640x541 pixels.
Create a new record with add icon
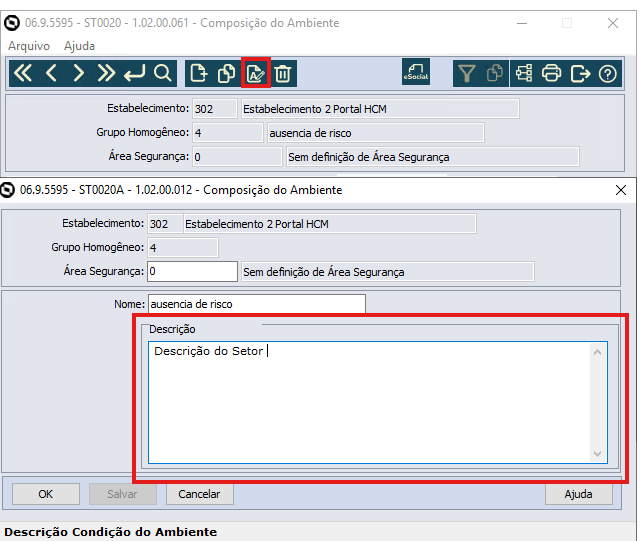point(199,73)
